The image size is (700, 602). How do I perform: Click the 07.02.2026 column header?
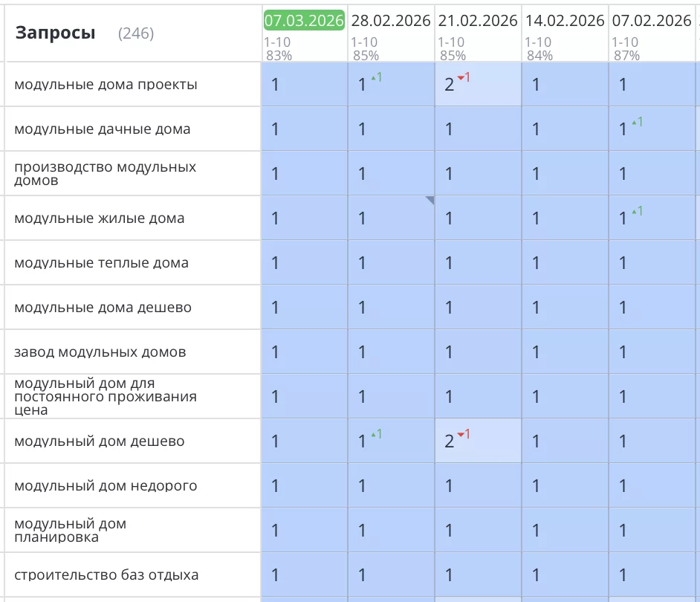(x=652, y=21)
